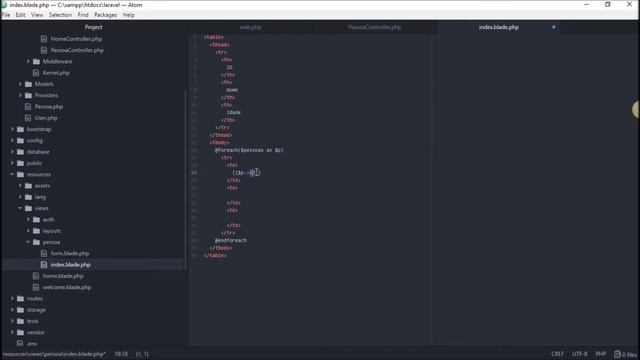
Task: Click the 19:18 cursor position indicator
Action: (x=121, y=354)
